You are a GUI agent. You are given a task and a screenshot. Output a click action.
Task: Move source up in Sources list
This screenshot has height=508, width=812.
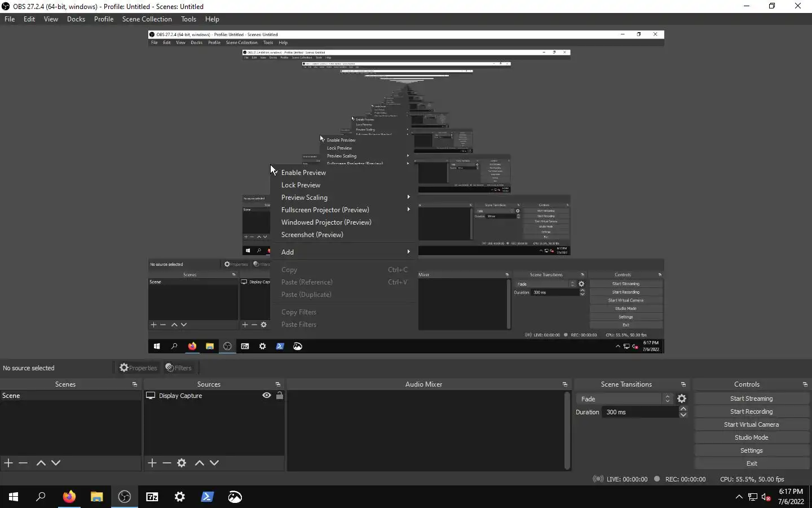coord(199,463)
